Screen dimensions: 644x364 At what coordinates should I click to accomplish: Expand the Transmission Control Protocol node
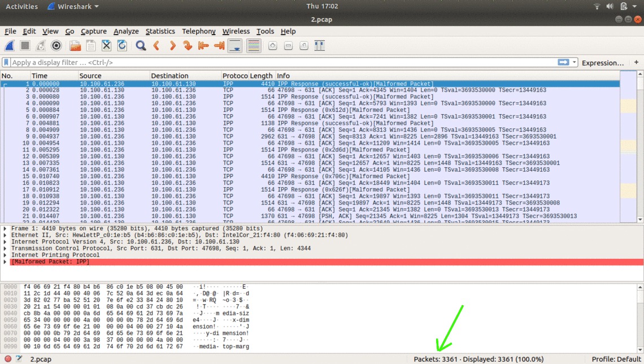(x=5, y=248)
